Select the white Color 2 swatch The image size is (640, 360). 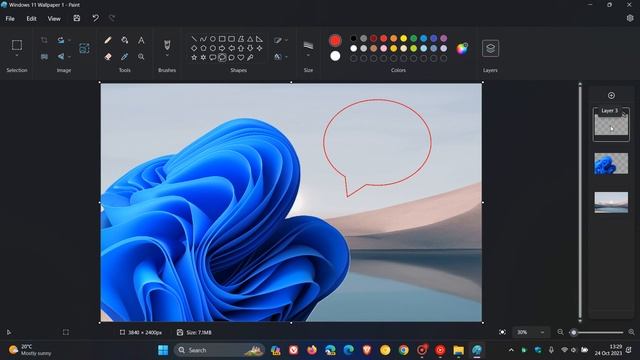point(335,56)
